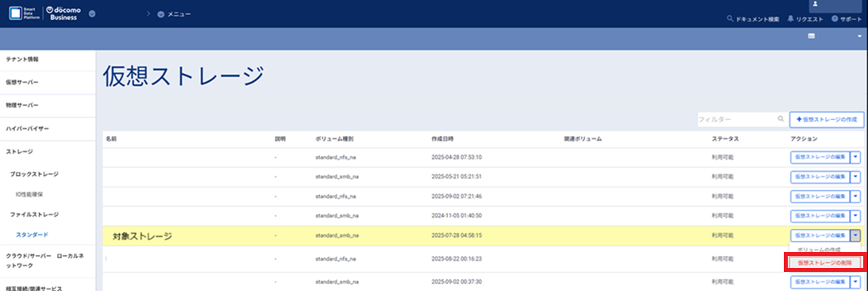Screen dimensions: 868x291
Task: Open the リクエスト link
Action: point(810,19)
